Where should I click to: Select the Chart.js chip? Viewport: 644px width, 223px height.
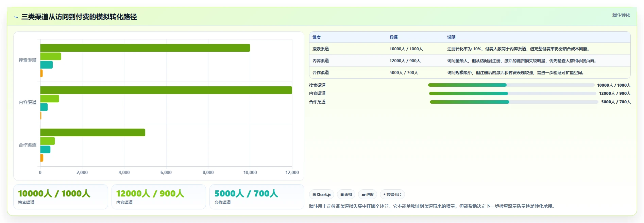[322, 194]
